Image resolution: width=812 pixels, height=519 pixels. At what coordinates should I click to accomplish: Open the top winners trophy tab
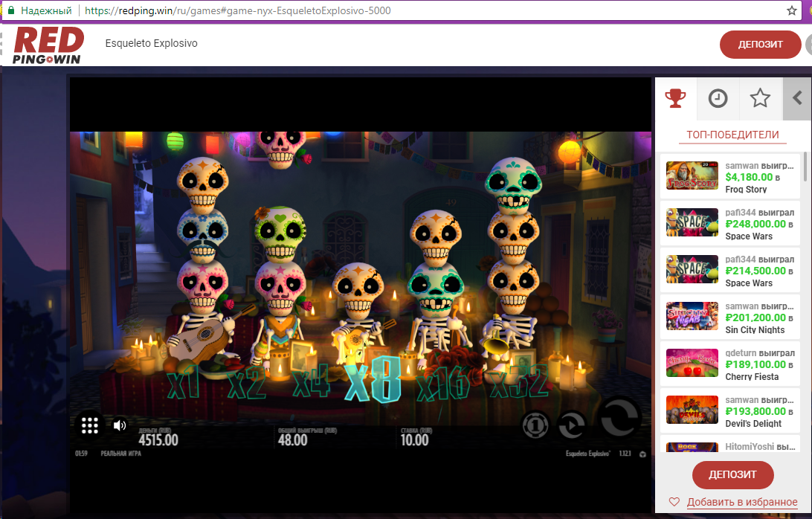pos(675,98)
